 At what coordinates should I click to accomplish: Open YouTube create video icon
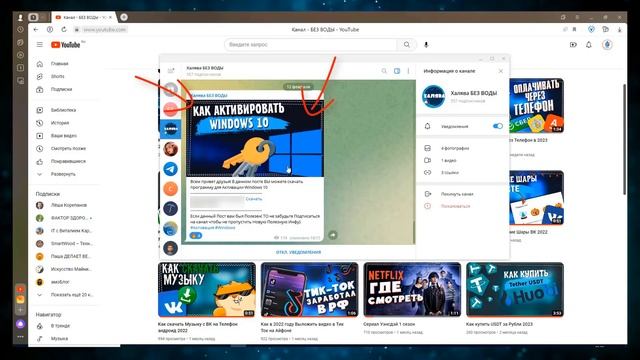(573, 44)
